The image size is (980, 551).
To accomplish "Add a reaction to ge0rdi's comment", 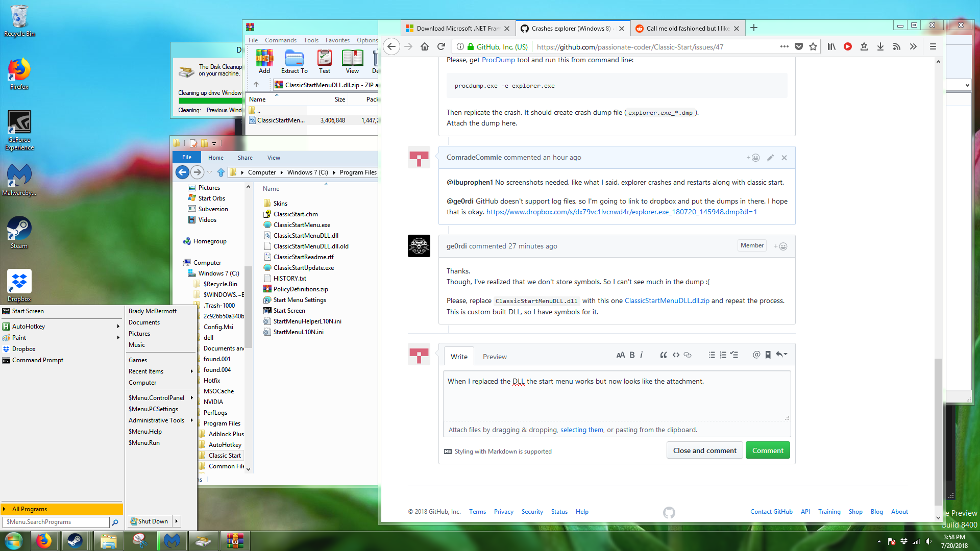I will 780,246.
